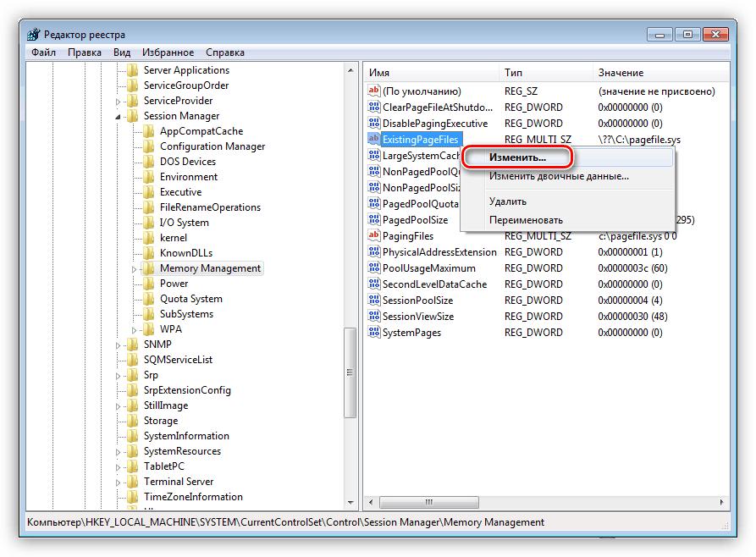This screenshot has width=756, height=557.
Task: Select the ServiceGroupOrder tree item
Action: (186, 85)
